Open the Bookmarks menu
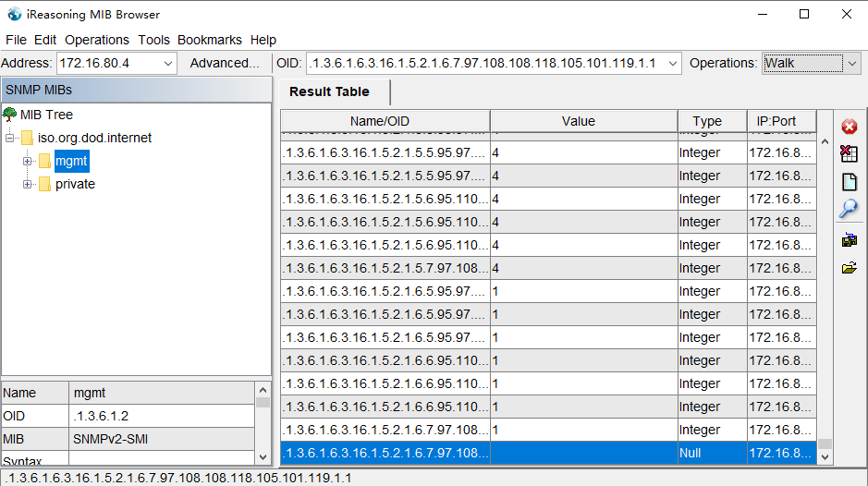 (x=209, y=40)
